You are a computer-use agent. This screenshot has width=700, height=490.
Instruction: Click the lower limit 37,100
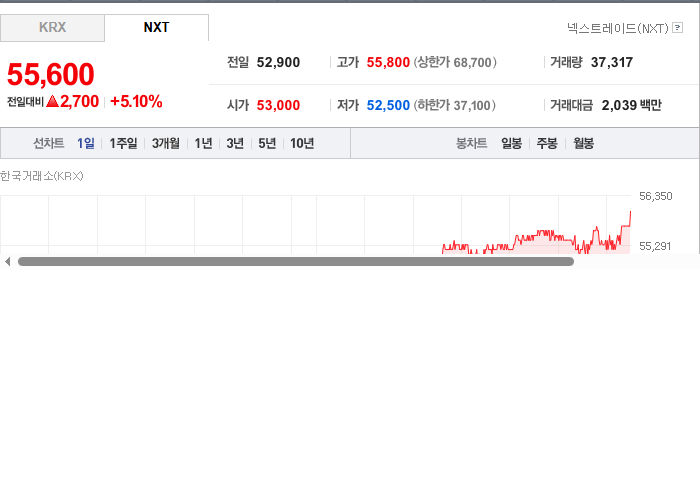pyautogui.click(x=472, y=105)
